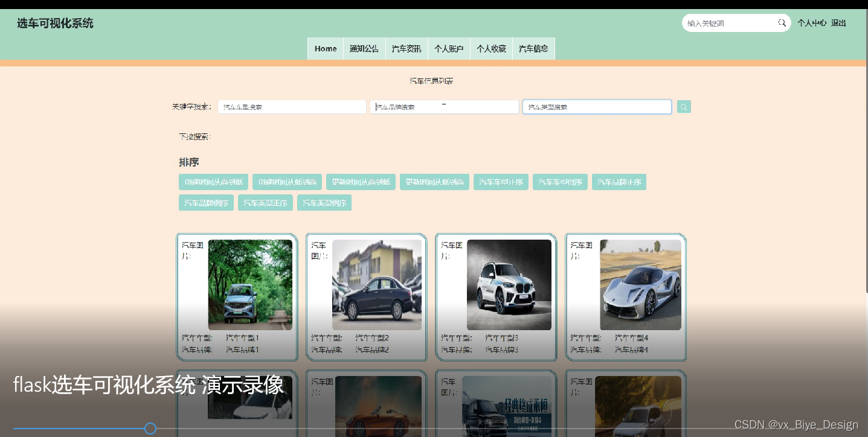
Task: Click the 下拉搜索 label
Action: click(x=194, y=137)
